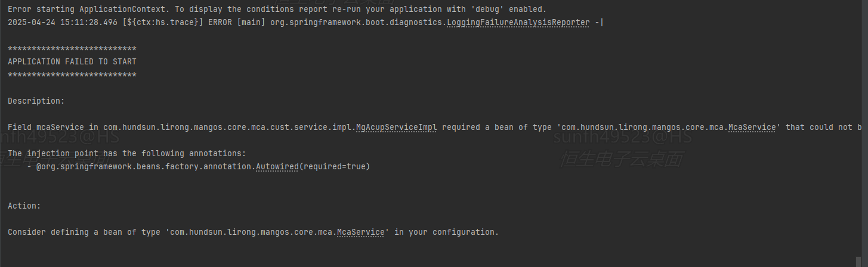Place cursor on the Action: label
The width and height of the screenshot is (868, 267).
click(24, 206)
